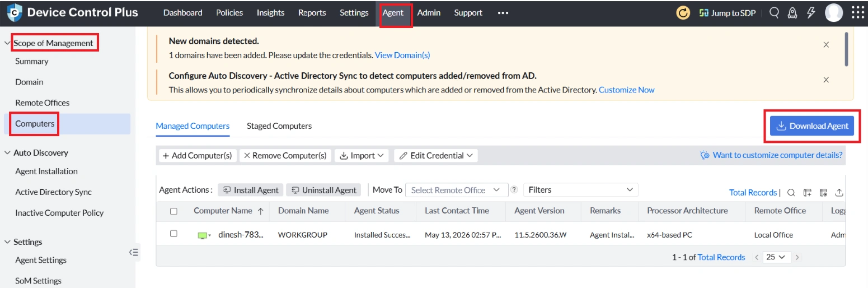Open the Policies menu

pos(229,13)
